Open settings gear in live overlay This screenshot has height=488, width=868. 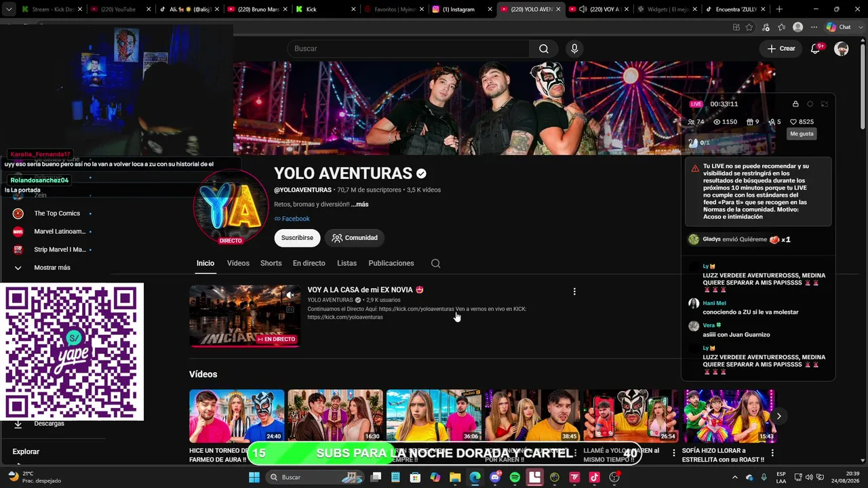pyautogui.click(x=810, y=104)
